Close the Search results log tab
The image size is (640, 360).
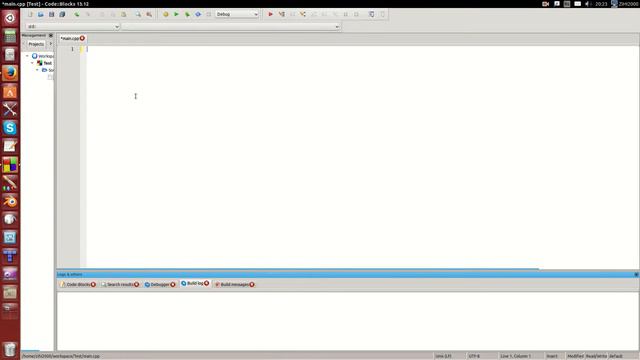tap(137, 284)
